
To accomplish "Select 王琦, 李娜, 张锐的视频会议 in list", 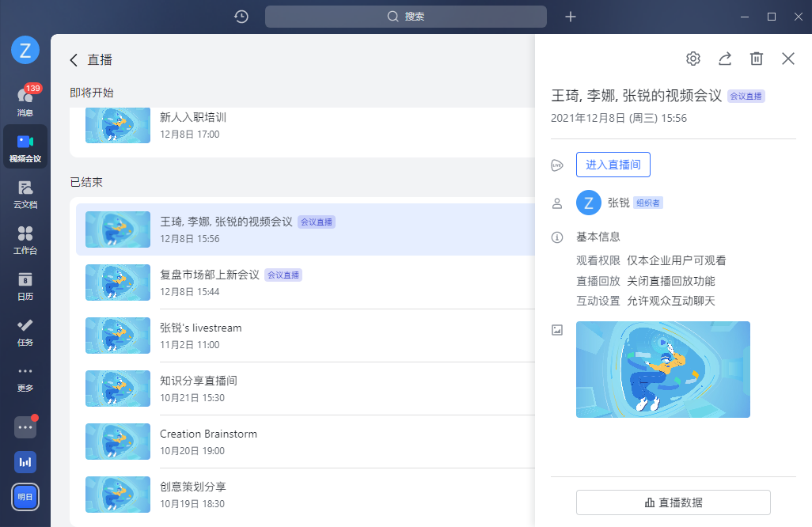I will point(305,229).
